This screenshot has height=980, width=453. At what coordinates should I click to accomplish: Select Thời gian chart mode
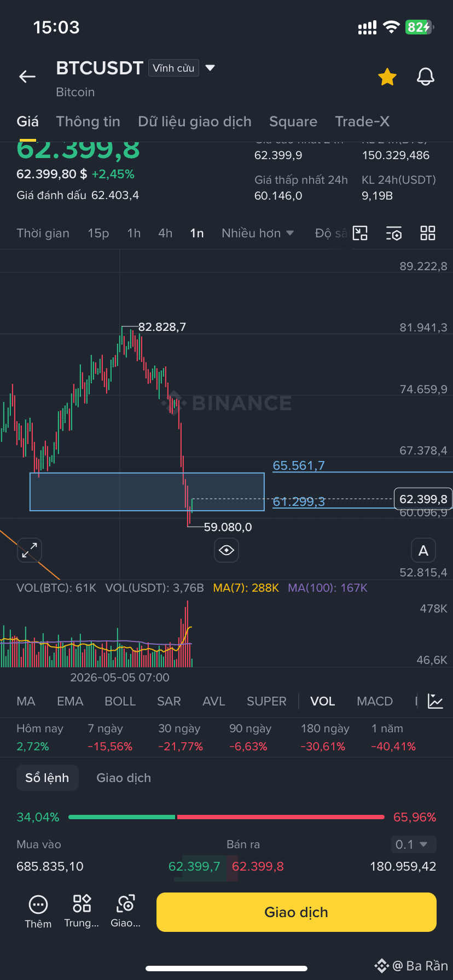pos(43,234)
